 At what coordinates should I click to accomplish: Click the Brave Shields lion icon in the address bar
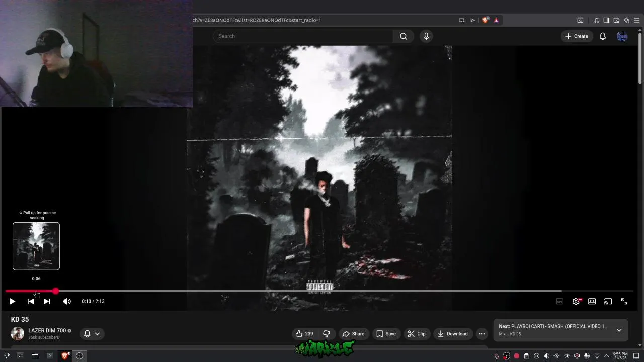pos(485,20)
